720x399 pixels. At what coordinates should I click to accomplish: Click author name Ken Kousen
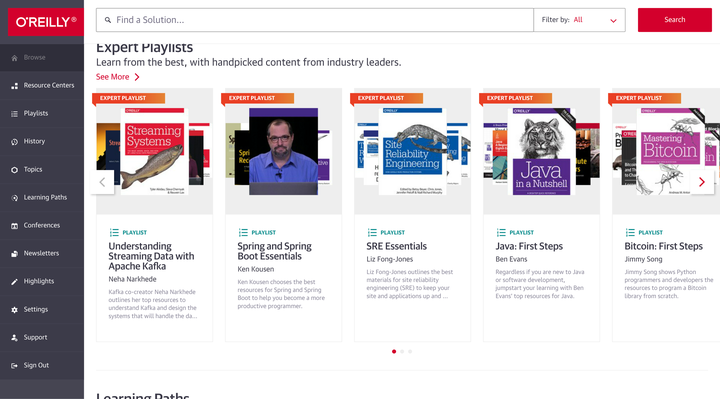[x=256, y=269]
